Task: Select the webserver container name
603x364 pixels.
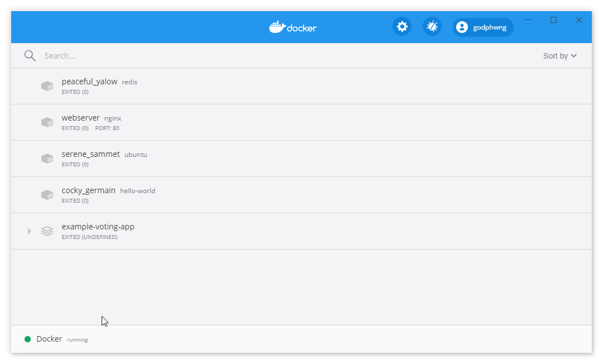Action: click(81, 118)
